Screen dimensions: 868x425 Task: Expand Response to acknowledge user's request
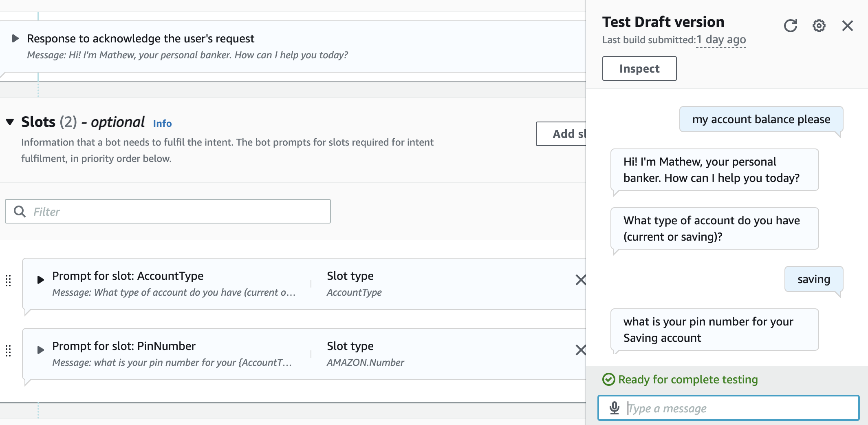click(x=15, y=39)
